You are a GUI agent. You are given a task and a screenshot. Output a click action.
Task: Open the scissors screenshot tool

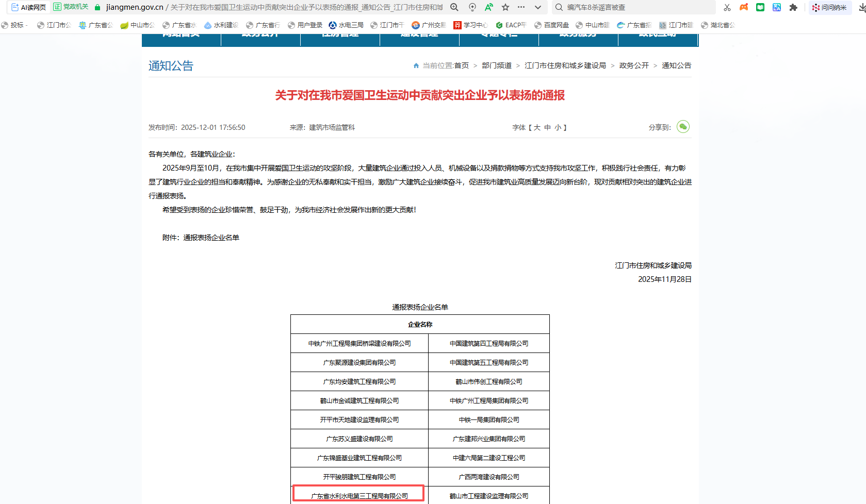pyautogui.click(x=727, y=7)
